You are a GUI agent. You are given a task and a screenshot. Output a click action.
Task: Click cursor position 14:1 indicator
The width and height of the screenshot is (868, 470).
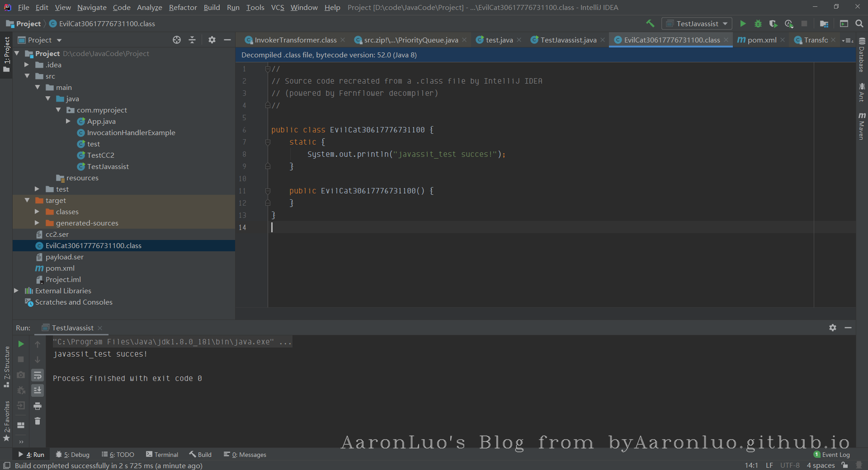[751, 465]
